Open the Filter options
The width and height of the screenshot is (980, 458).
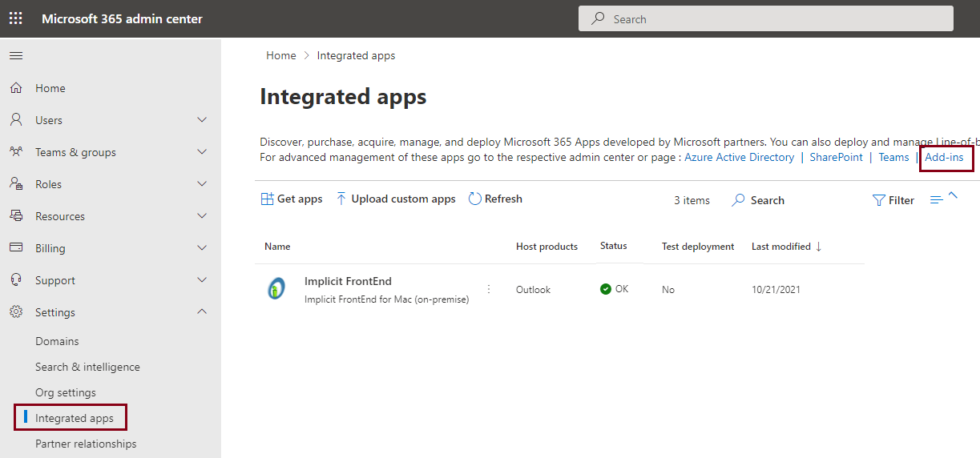(893, 200)
